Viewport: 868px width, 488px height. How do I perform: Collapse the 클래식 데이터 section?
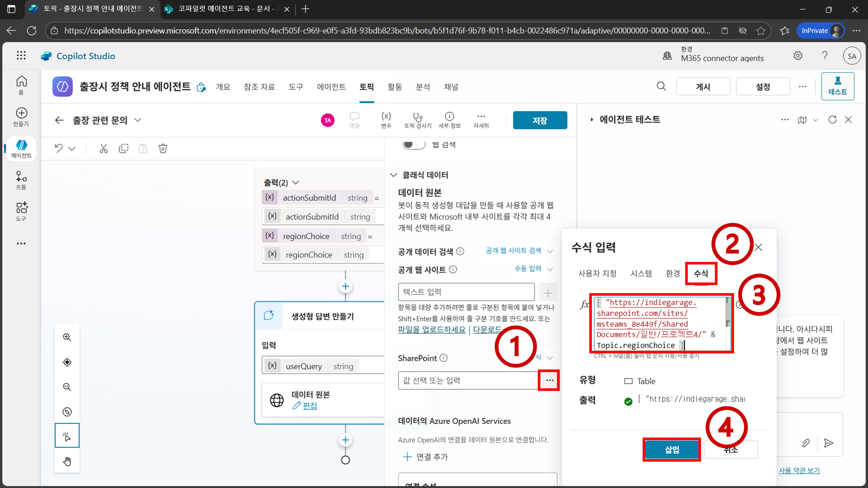click(393, 175)
